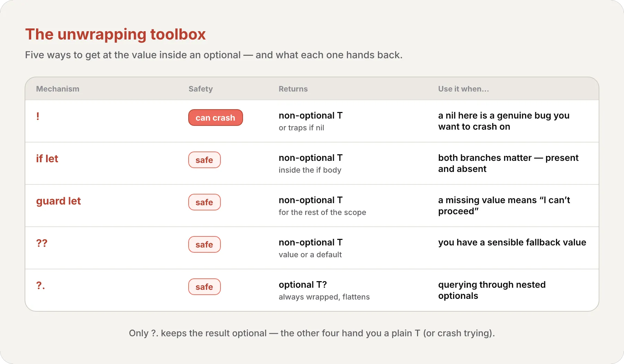Click the "Use it when..." column header
Image resolution: width=624 pixels, height=364 pixels.
[463, 89]
